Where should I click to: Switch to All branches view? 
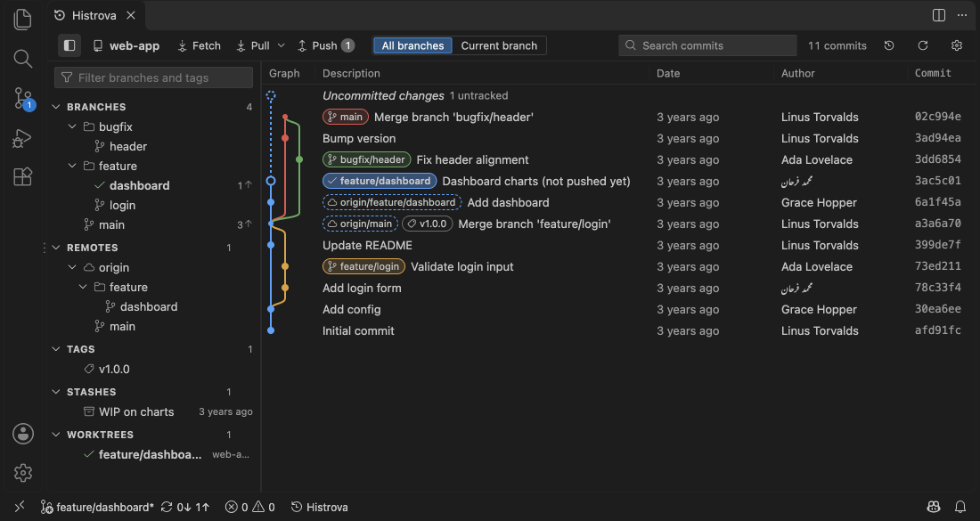point(412,45)
